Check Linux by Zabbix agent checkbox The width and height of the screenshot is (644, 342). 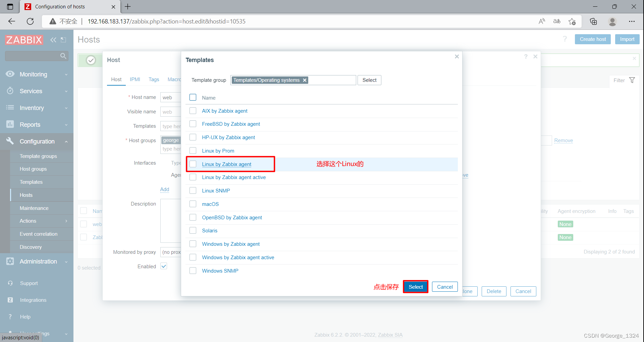[193, 164]
